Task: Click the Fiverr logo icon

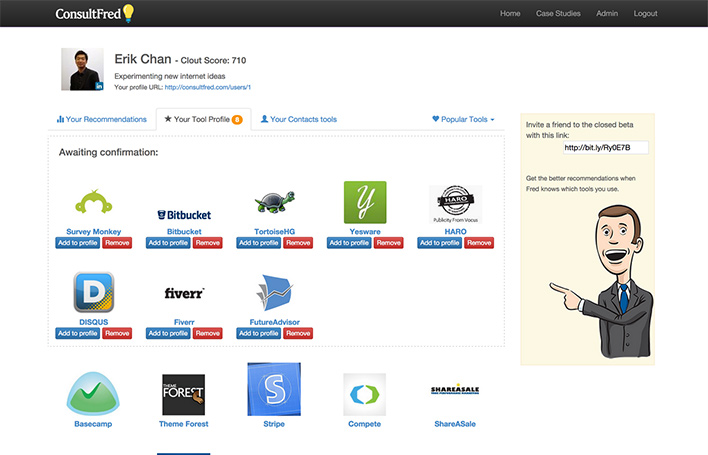Action: 184,293
